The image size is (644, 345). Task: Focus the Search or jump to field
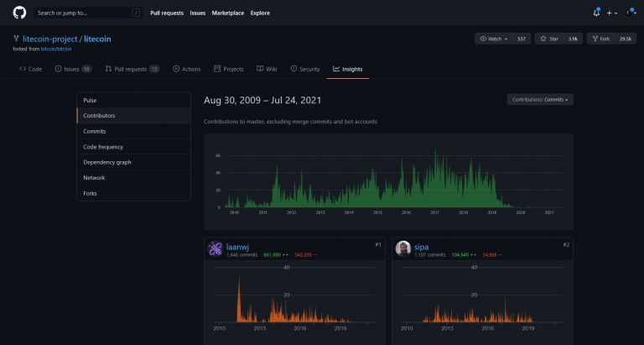click(x=84, y=13)
